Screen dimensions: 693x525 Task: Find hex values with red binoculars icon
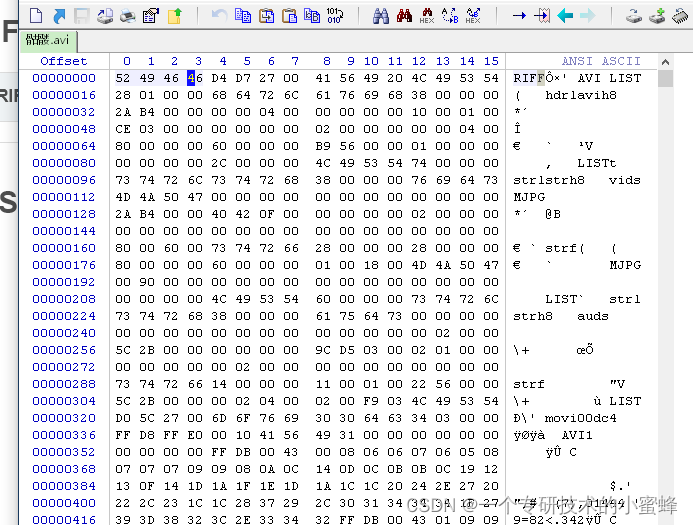click(x=404, y=16)
